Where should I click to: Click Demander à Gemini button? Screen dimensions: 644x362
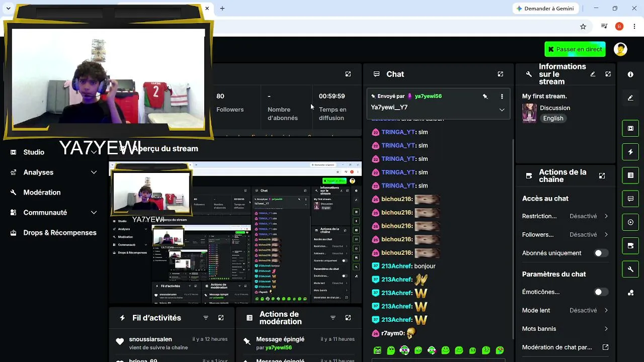tap(545, 9)
